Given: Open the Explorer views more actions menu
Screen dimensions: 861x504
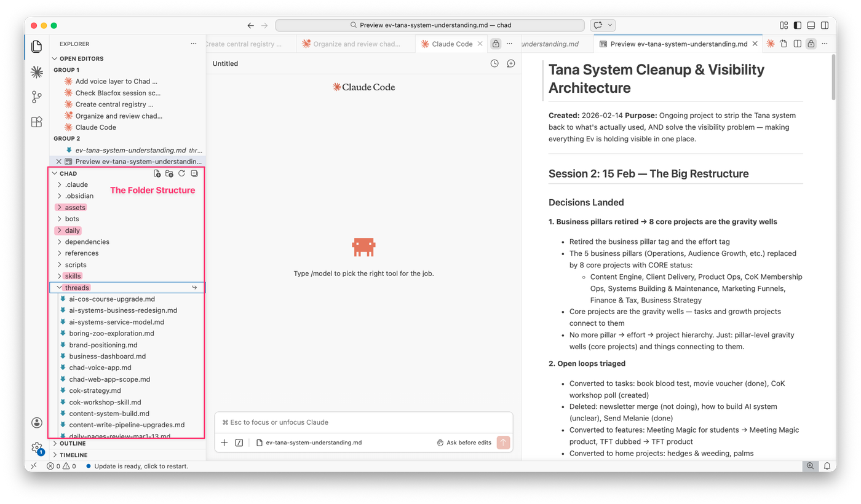Looking at the screenshot, I should [x=194, y=44].
